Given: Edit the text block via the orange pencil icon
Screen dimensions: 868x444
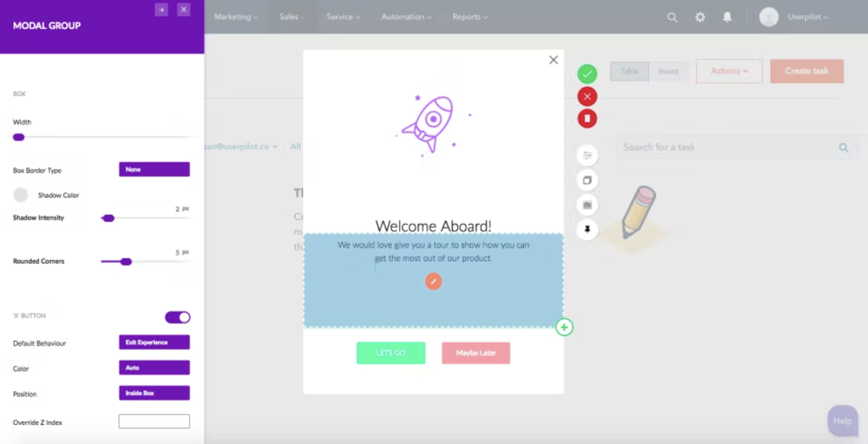Looking at the screenshot, I should [433, 281].
